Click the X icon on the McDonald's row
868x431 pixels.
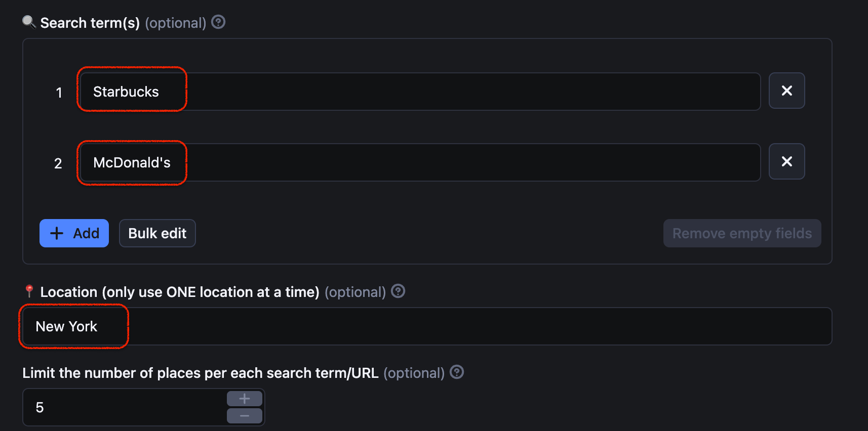786,161
